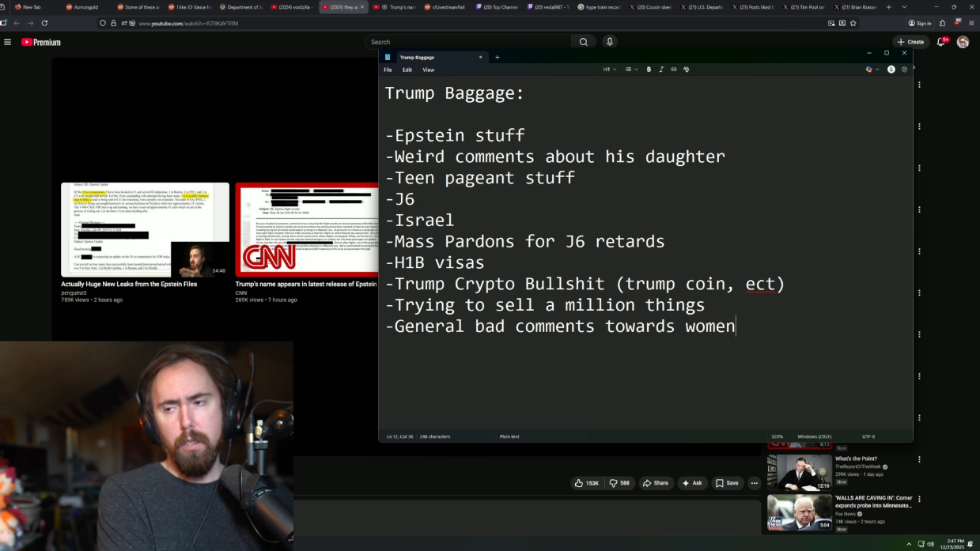Image resolution: width=980 pixels, height=551 pixels.
Task: Close the Trump Baggage Notepad tab
Action: tap(480, 57)
